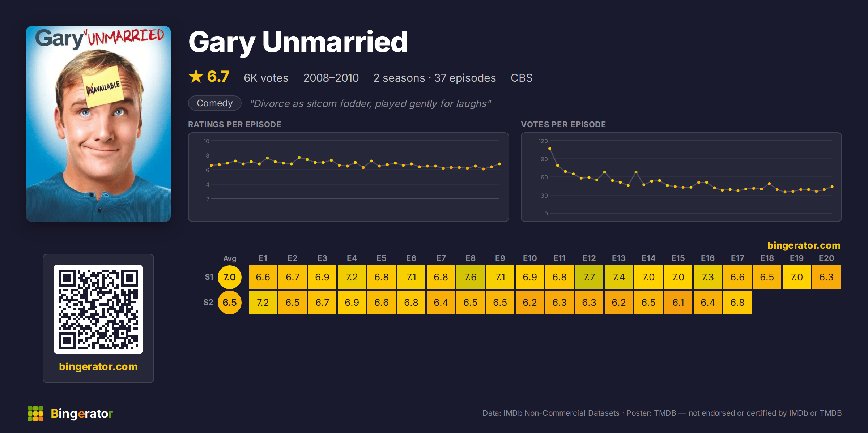Click the E1 column header
868x433 pixels.
coord(263,258)
